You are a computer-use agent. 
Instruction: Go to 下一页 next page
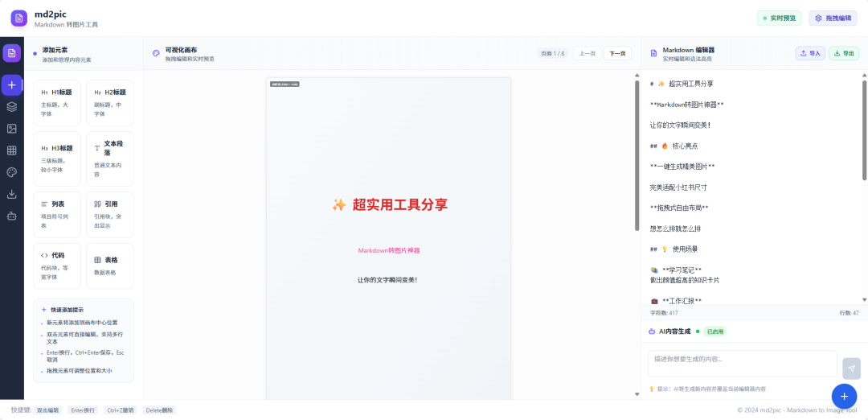pyautogui.click(x=617, y=53)
